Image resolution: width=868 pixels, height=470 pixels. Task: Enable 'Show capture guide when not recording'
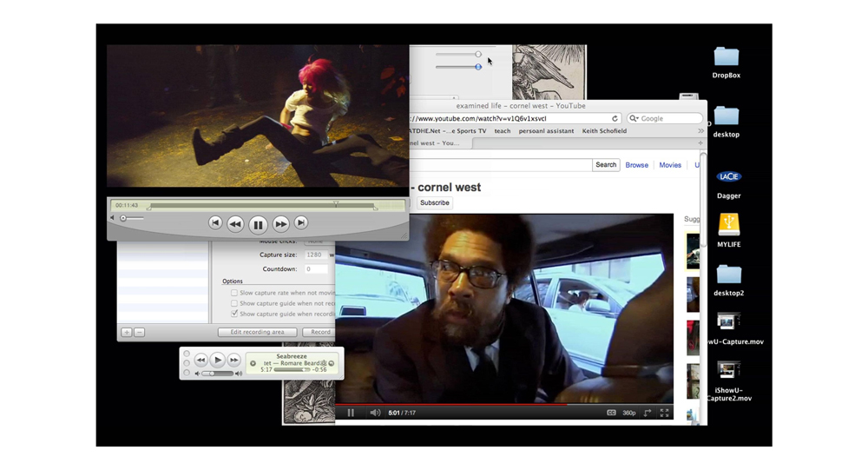coord(234,303)
